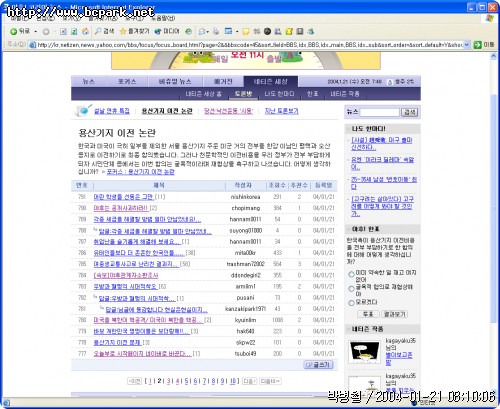Screen dimensions: 500x409
Task: Click the Print toolbar icon
Action: [x=216, y=32]
